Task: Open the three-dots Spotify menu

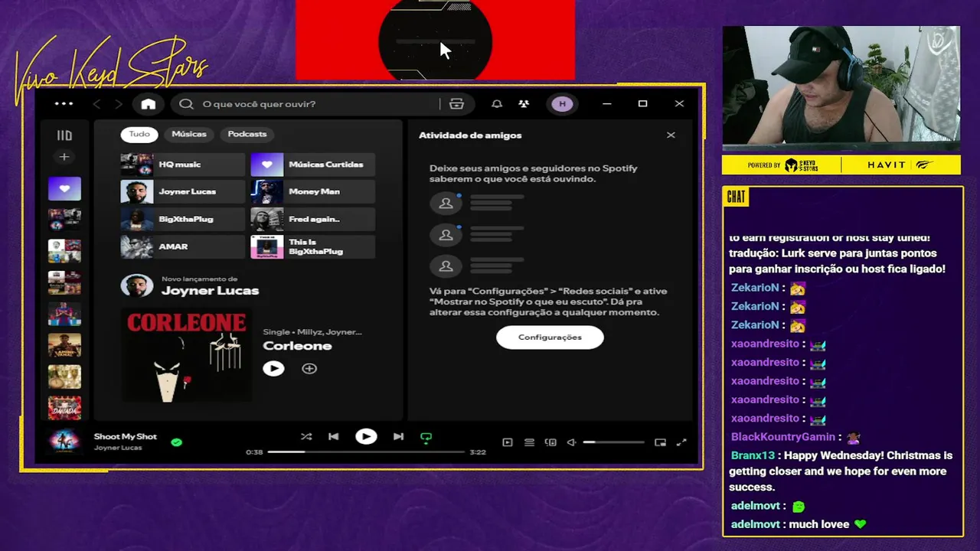Action: pos(64,104)
